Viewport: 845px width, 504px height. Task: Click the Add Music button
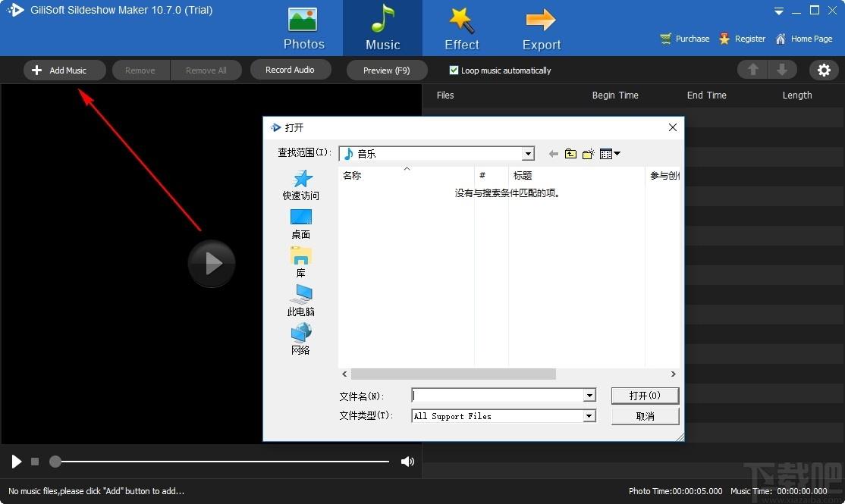click(64, 70)
